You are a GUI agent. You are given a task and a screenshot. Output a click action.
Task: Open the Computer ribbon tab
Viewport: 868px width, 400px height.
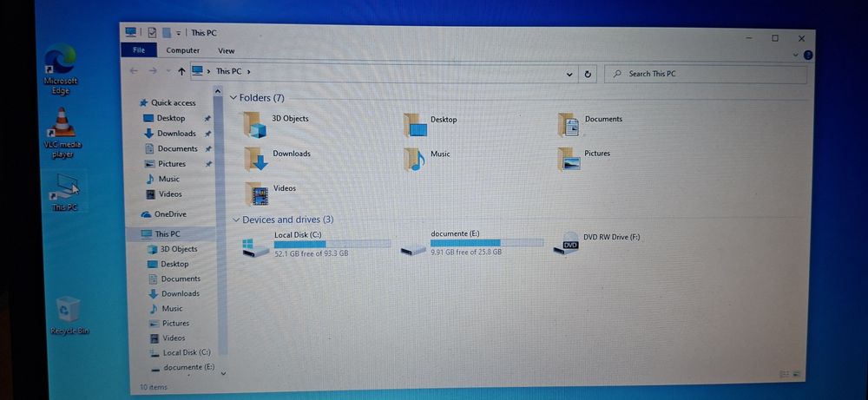pyautogui.click(x=182, y=50)
